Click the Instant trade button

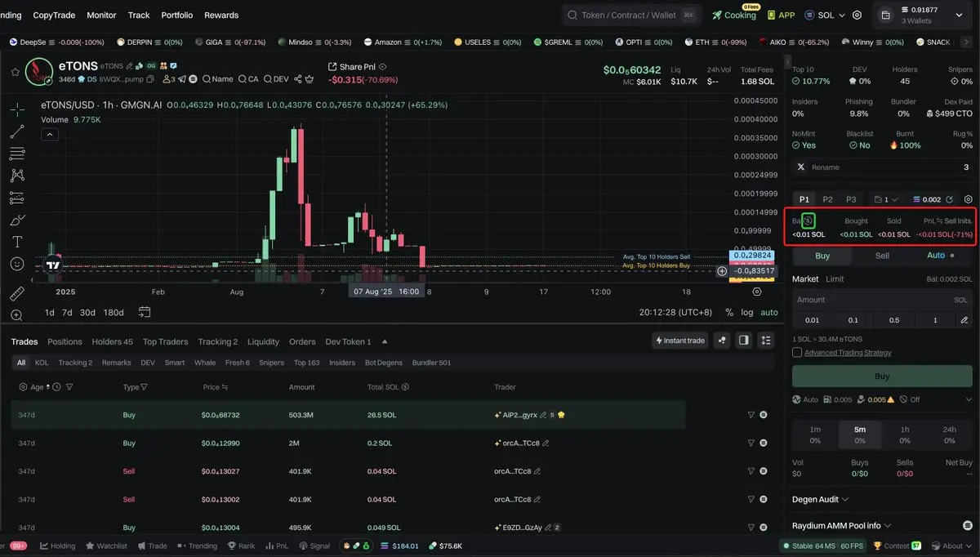click(679, 341)
